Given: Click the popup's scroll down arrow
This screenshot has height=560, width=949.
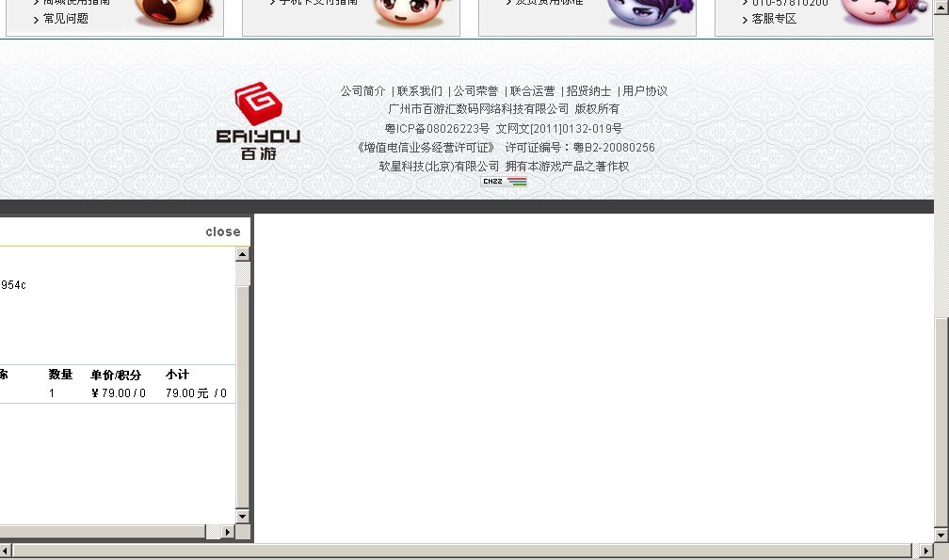Looking at the screenshot, I should click(243, 516).
